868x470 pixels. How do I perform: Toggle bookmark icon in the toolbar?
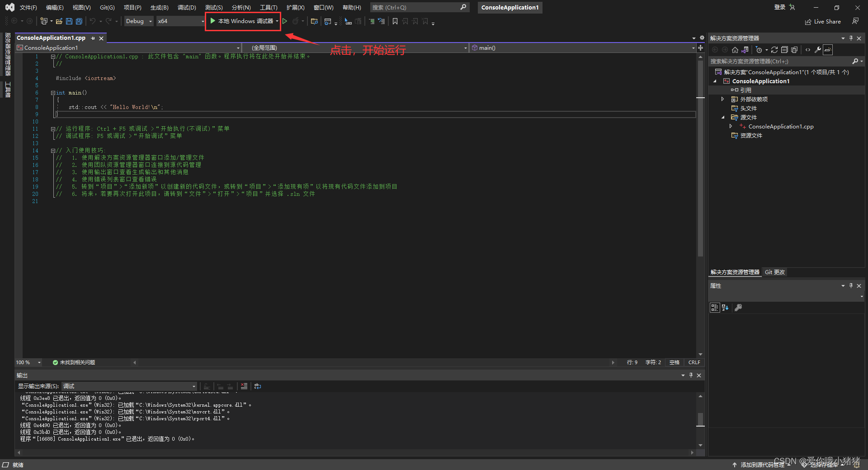[395, 21]
